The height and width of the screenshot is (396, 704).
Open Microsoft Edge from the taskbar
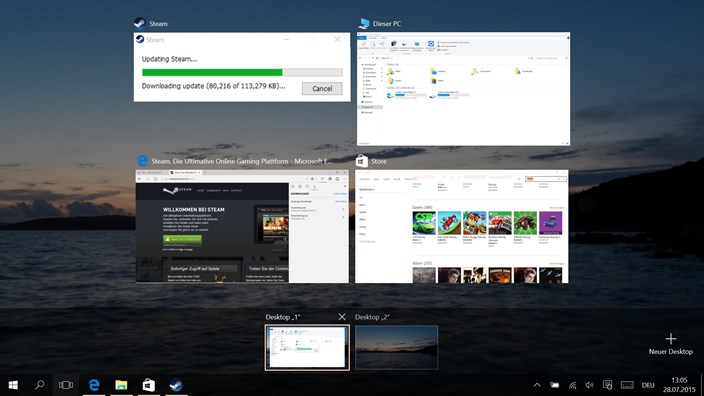coord(94,385)
